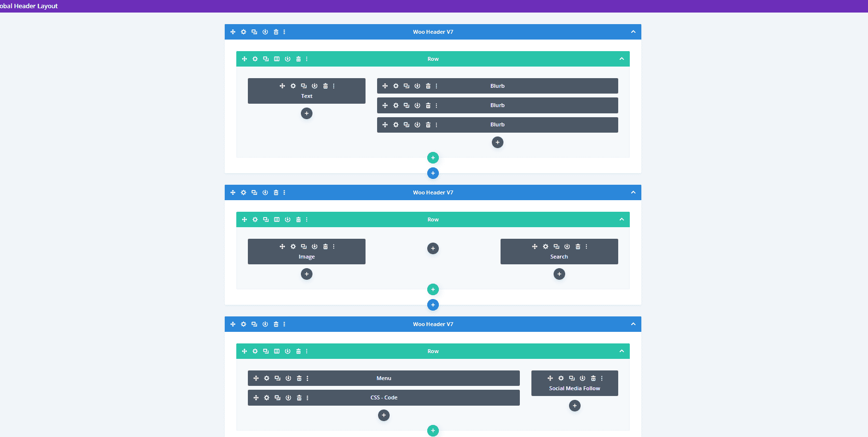The width and height of the screenshot is (868, 437).
Task: Duplicate the bottom Woo Header V7 section
Action: point(254,324)
